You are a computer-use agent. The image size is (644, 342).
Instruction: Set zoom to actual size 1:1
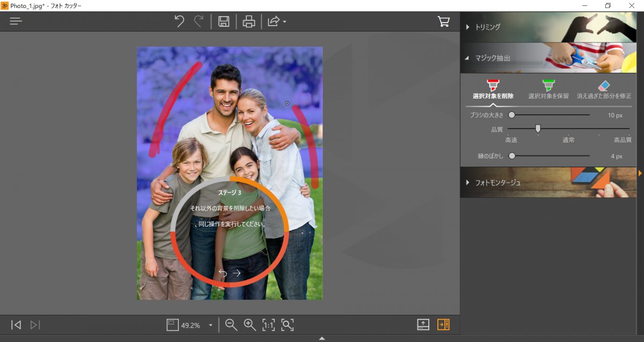[x=268, y=324]
